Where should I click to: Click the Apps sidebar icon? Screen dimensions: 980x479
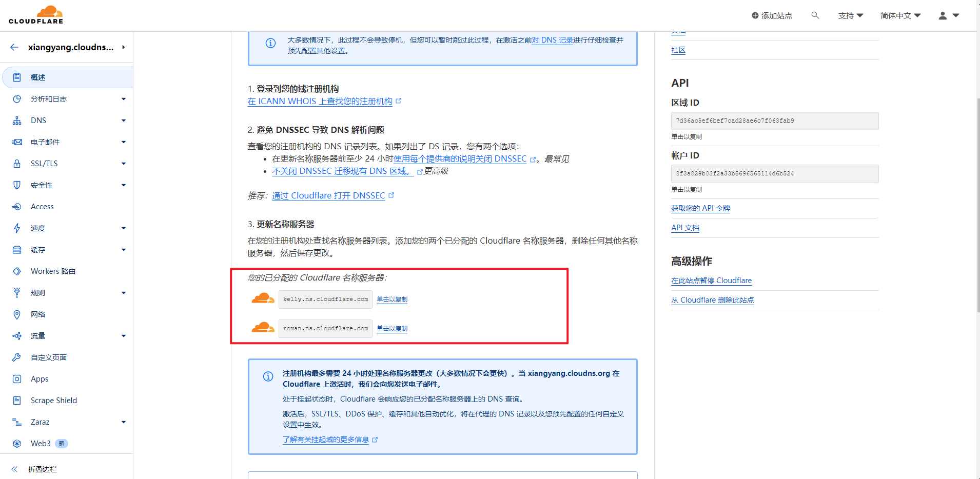17,379
